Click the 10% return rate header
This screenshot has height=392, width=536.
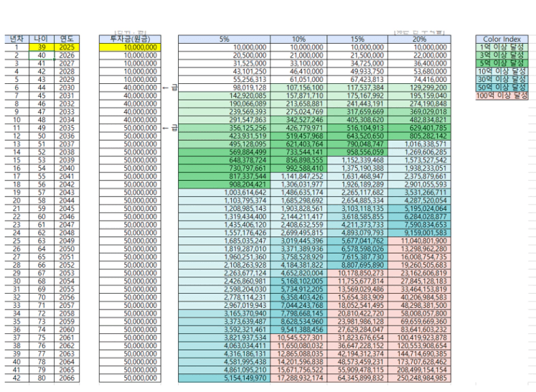tap(298, 39)
